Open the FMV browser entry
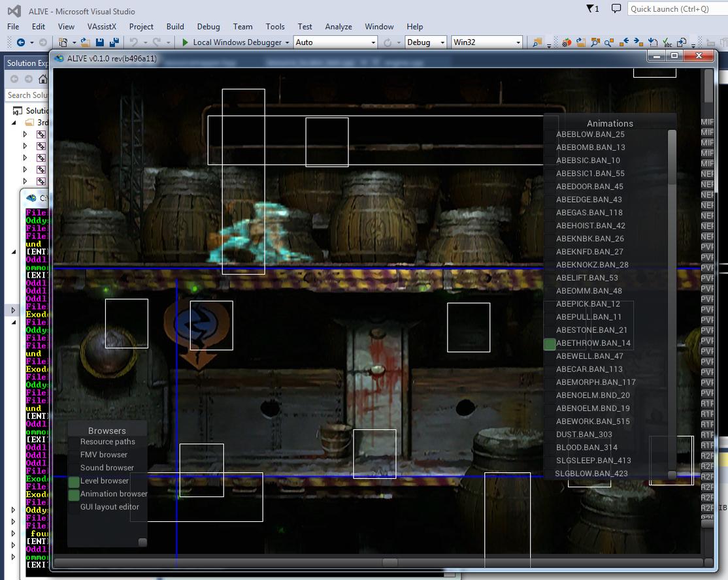This screenshot has width=728, height=580. pos(103,455)
